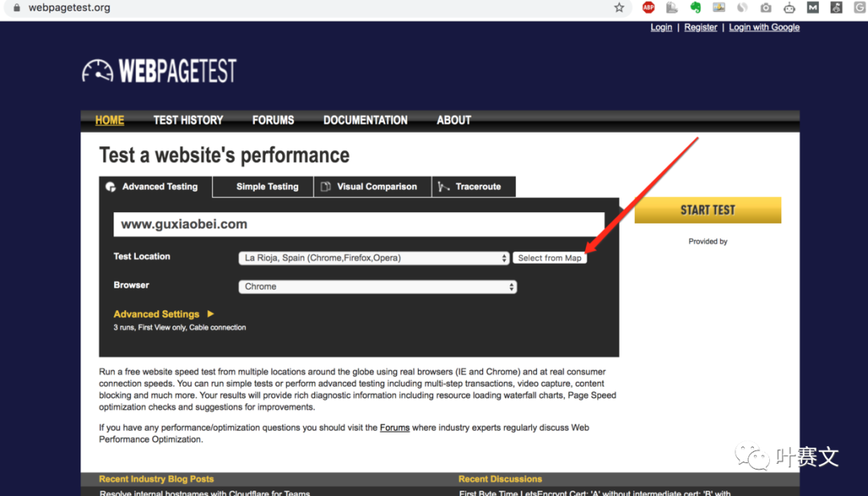Switch to the Simple Testing tab
868x496 pixels.
267,187
